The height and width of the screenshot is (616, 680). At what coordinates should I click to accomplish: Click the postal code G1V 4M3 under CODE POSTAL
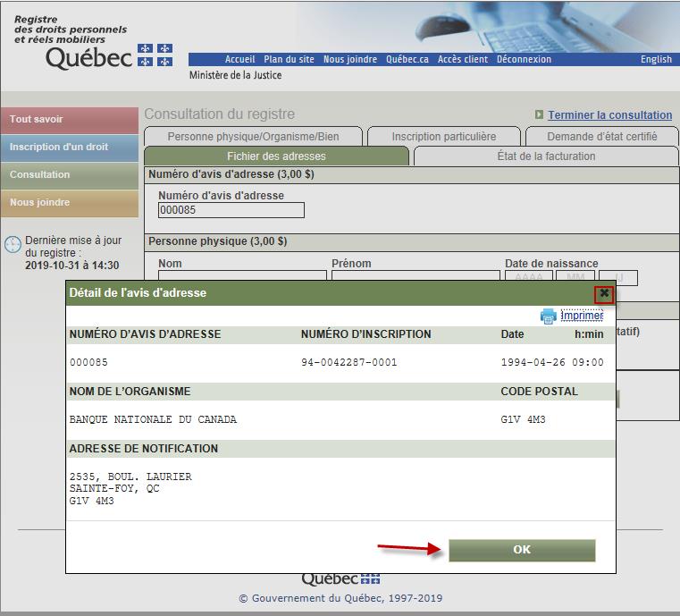523,419
